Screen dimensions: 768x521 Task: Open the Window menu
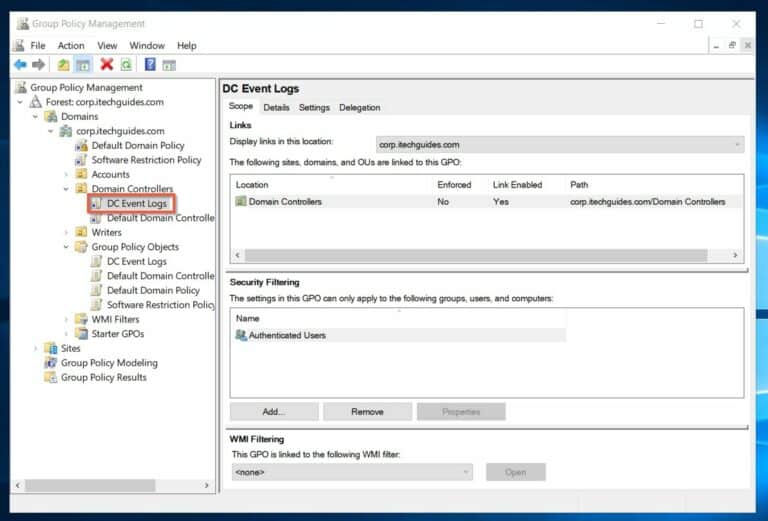pyautogui.click(x=147, y=46)
